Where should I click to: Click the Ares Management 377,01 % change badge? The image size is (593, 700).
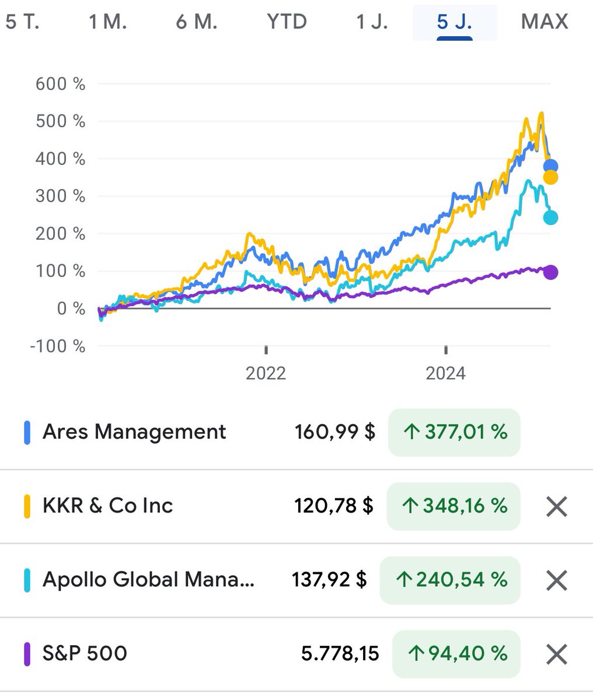click(x=454, y=432)
